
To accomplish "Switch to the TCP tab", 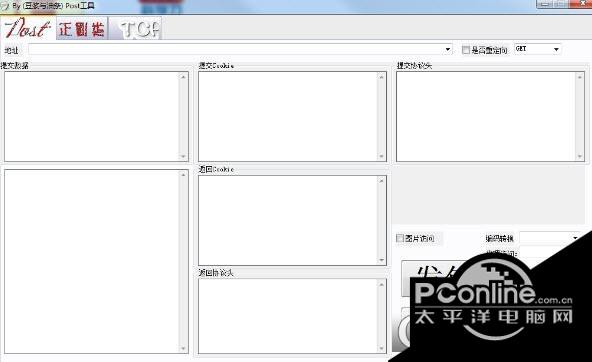I will tap(136, 28).
